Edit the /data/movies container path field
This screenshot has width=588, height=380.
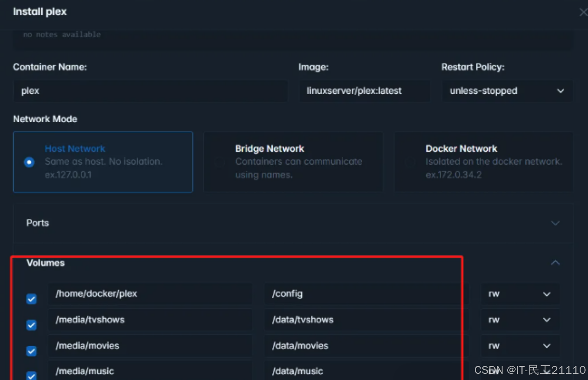point(367,346)
